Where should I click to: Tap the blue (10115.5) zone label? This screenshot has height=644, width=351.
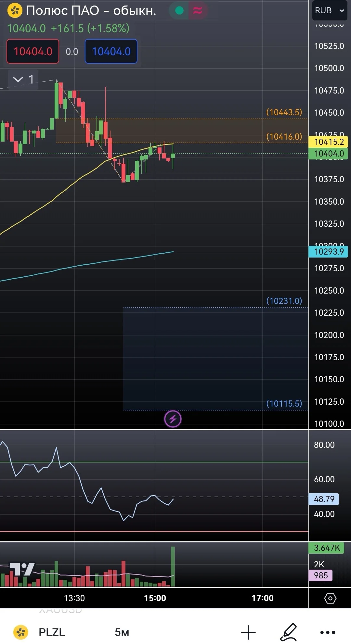click(x=284, y=403)
